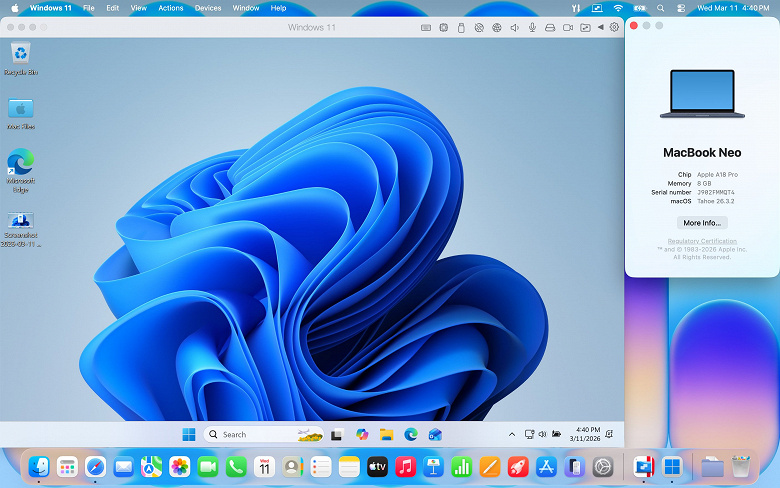Viewport: 780px width, 488px height.
Task: Open Parallels VM configuration gear icon
Action: [614, 28]
